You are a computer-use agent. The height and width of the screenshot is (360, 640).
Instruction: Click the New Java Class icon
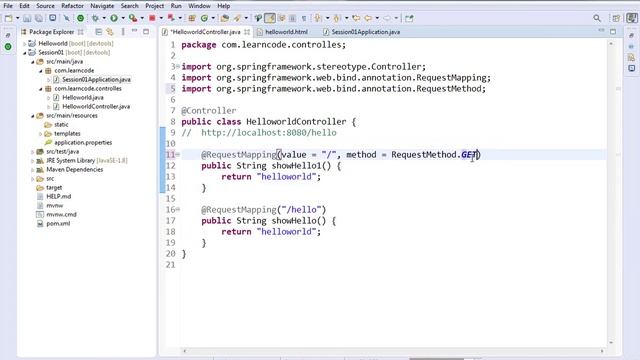[x=204, y=18]
